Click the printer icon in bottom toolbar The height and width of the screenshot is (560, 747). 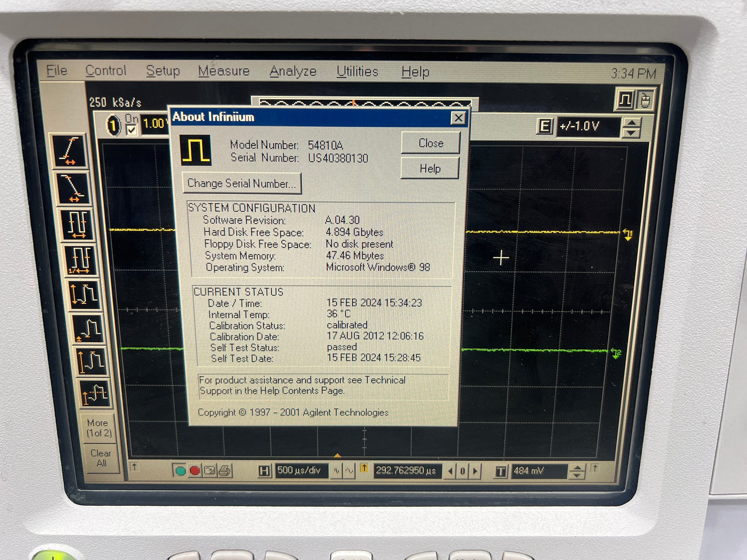tap(224, 471)
